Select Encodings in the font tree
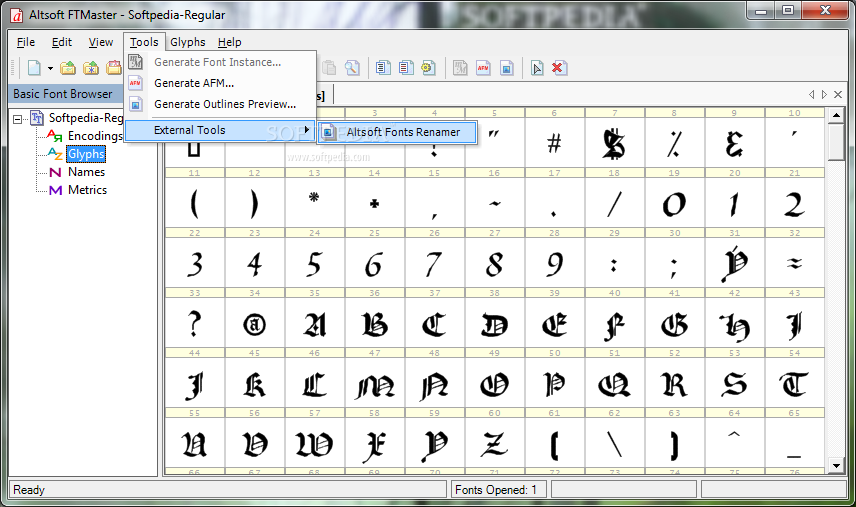The width and height of the screenshot is (856, 507). click(95, 136)
